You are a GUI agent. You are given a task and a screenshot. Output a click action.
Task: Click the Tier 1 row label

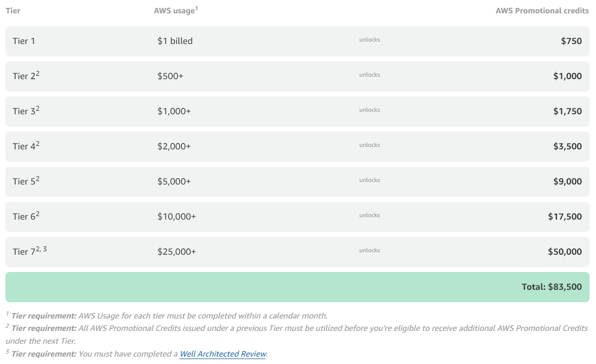pos(24,41)
